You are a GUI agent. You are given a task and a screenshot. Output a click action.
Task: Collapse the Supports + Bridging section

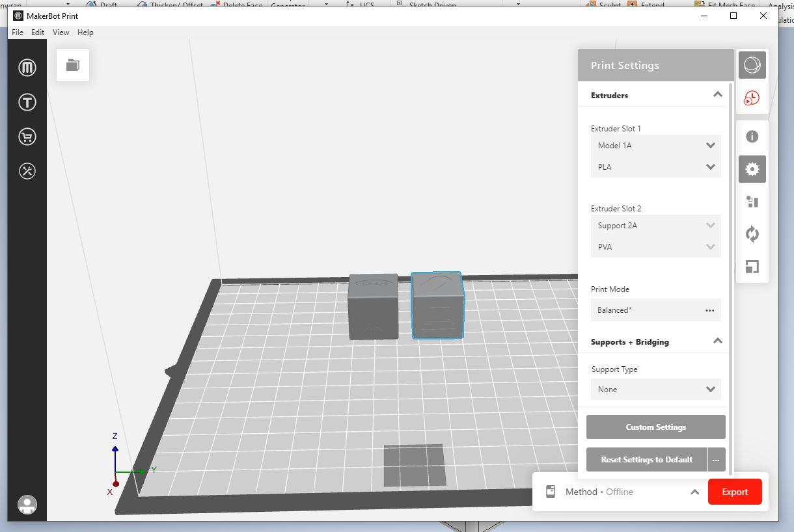tap(717, 341)
